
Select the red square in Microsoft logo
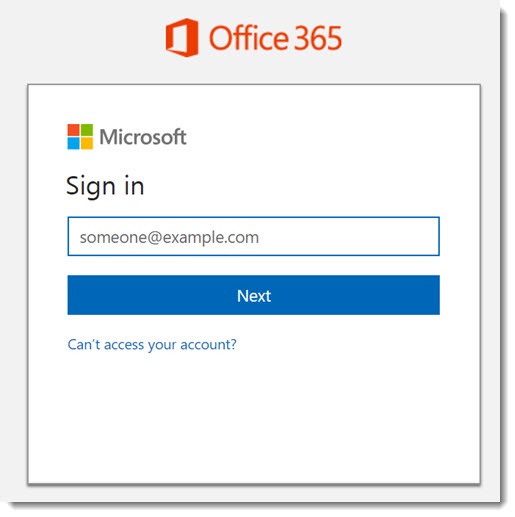(x=73, y=130)
